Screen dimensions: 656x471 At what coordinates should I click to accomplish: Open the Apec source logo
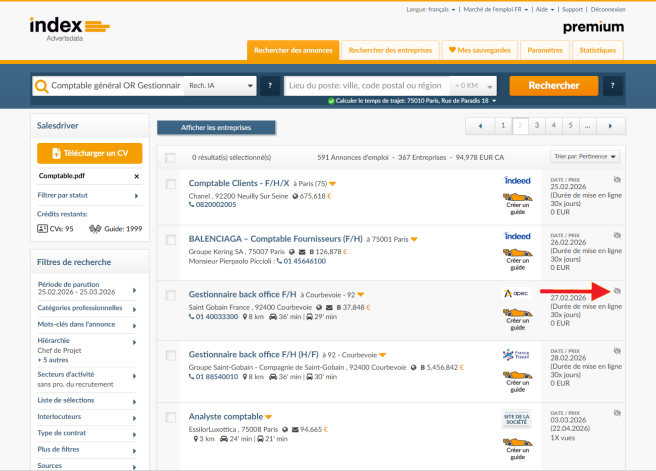516,293
